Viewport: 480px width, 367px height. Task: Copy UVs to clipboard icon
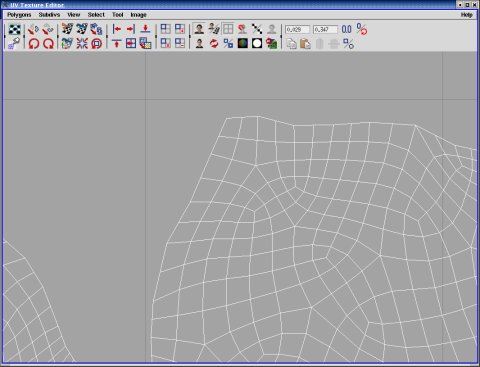tap(292, 44)
